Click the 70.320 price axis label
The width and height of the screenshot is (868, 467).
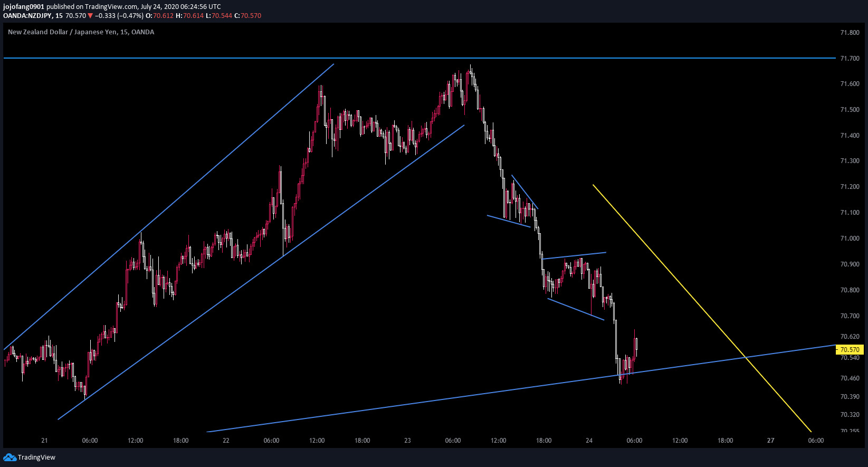(x=850, y=415)
